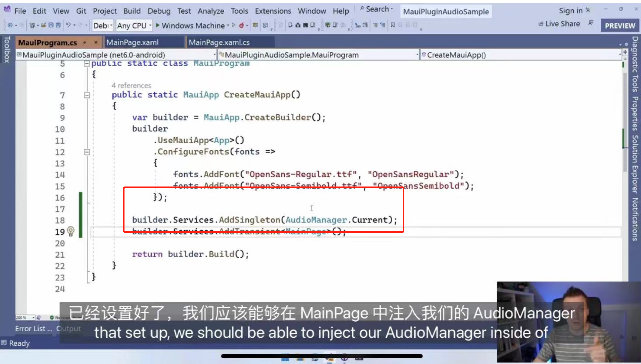
Task: Click the find in files toolbar icon
Action: 255,25
